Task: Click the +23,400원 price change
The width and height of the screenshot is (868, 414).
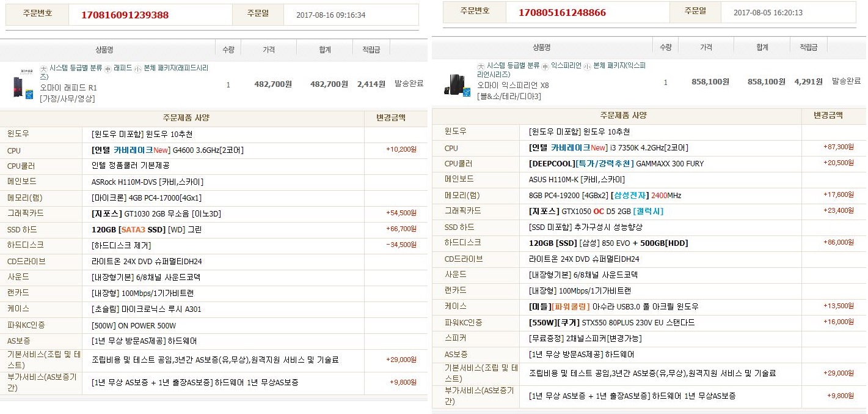Action: 839,210
